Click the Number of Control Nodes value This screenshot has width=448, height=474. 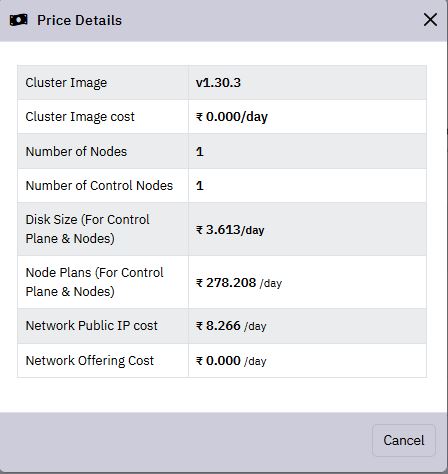click(x=200, y=186)
